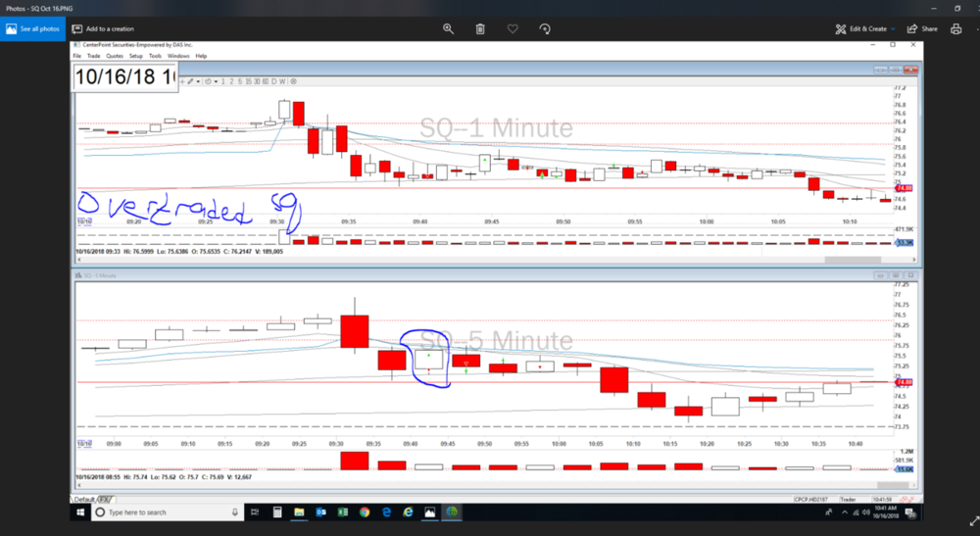Delete the photo with the trash icon
The width and height of the screenshot is (980, 536).
pyautogui.click(x=480, y=29)
